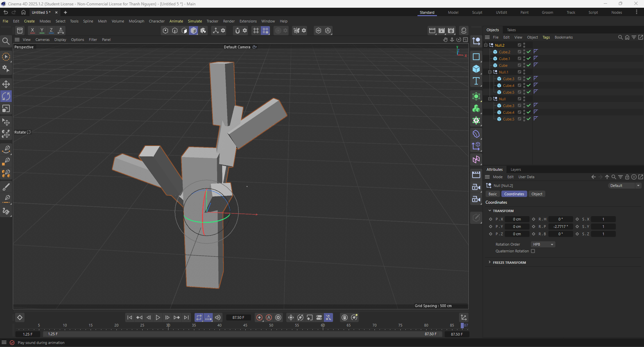
Task: Switch to the Takes tab
Action: click(x=511, y=30)
